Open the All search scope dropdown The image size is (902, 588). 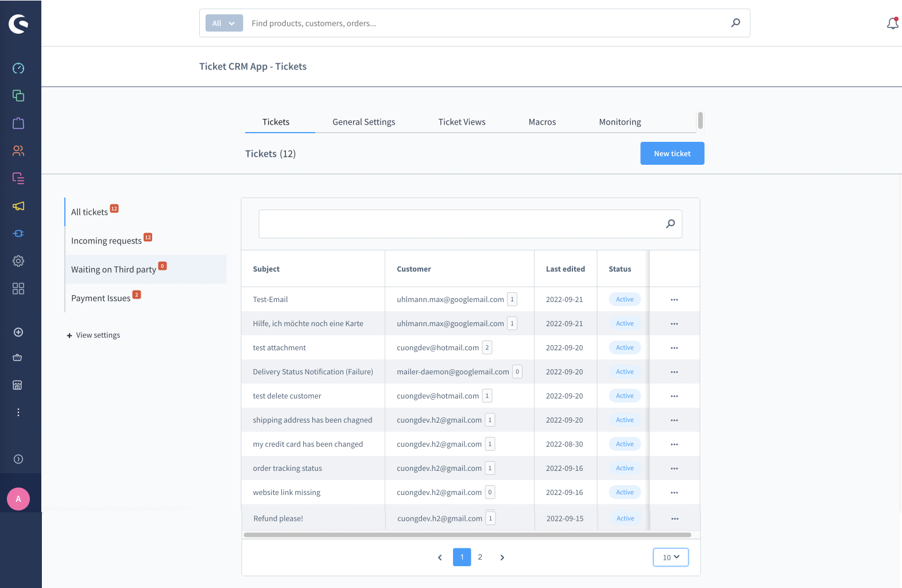click(x=224, y=23)
